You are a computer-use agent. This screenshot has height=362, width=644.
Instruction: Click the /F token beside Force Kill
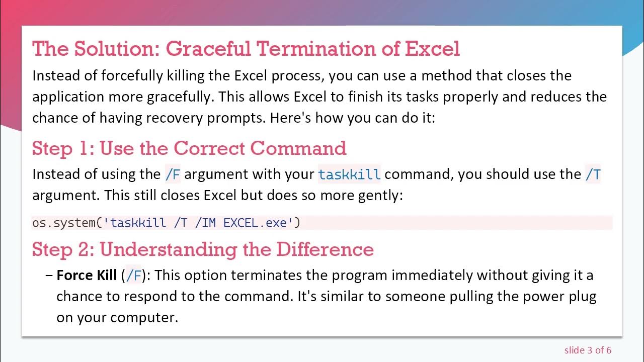134,276
